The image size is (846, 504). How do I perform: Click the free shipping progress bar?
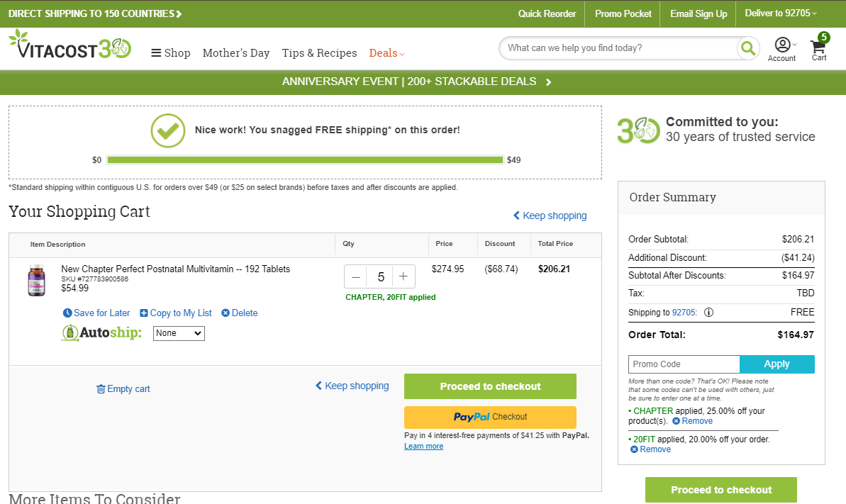tap(305, 159)
